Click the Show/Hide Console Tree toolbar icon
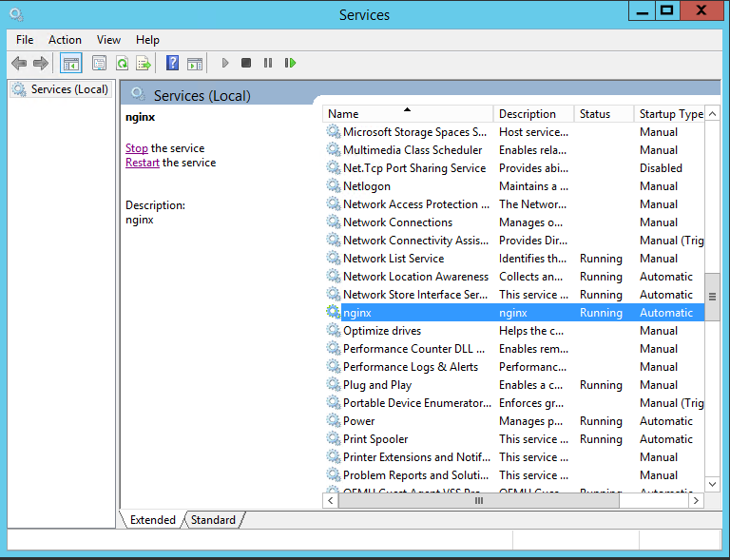The width and height of the screenshot is (730, 560). coord(70,63)
